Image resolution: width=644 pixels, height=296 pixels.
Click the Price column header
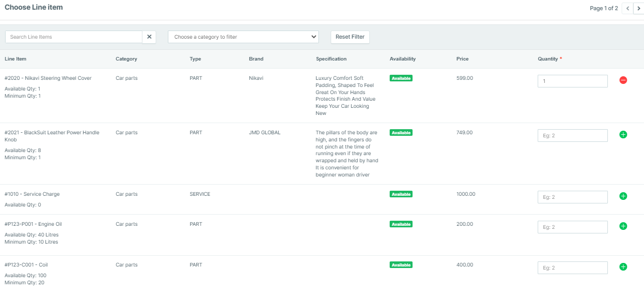[462, 59]
